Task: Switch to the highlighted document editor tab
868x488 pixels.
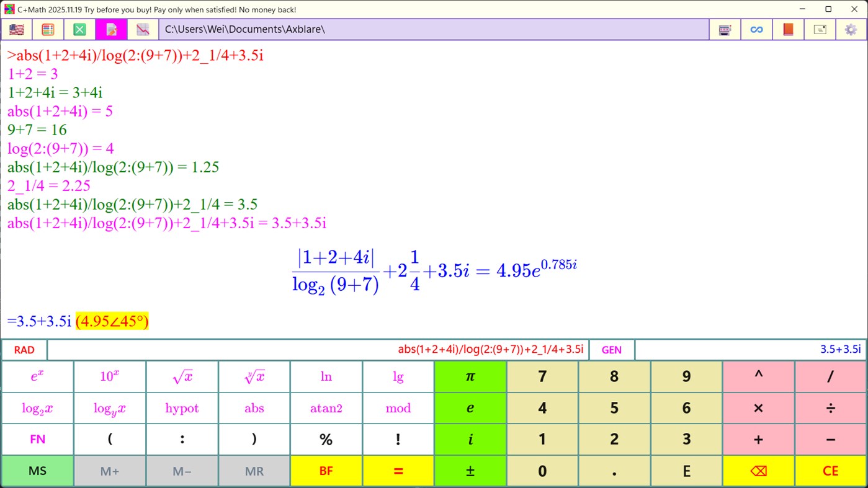Action: (111, 29)
